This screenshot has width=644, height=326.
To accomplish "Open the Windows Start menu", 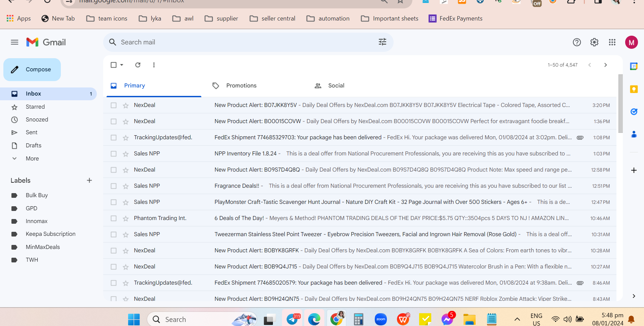I will [134, 319].
